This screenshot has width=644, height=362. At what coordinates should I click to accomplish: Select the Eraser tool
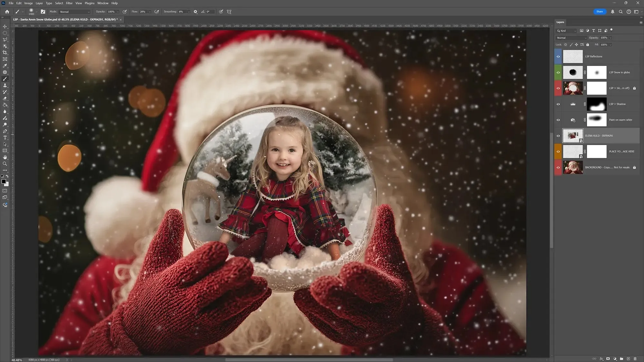[5, 98]
